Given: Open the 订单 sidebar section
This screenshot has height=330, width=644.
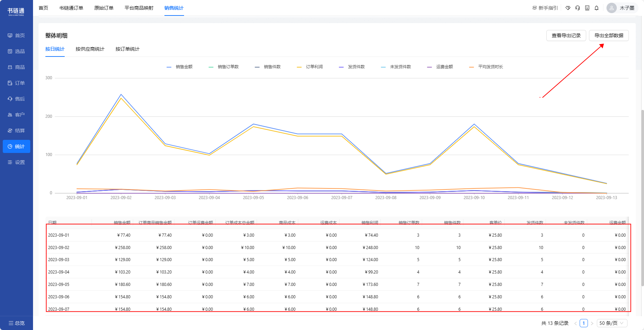Looking at the screenshot, I should click(16, 83).
